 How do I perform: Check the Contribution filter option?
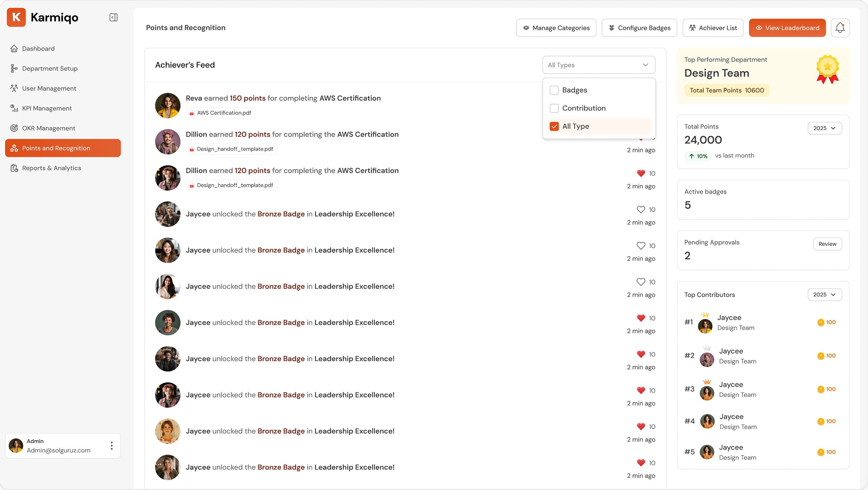coord(554,108)
